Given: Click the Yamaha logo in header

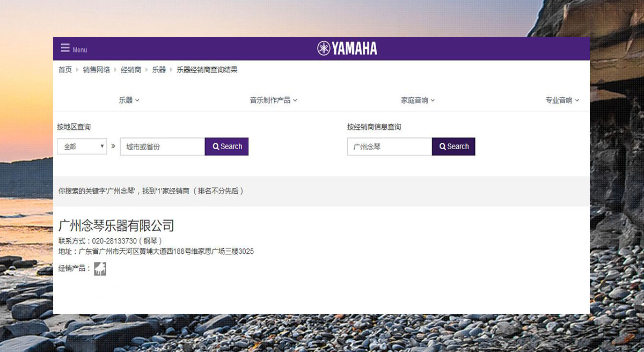Looking at the screenshot, I should (347, 48).
